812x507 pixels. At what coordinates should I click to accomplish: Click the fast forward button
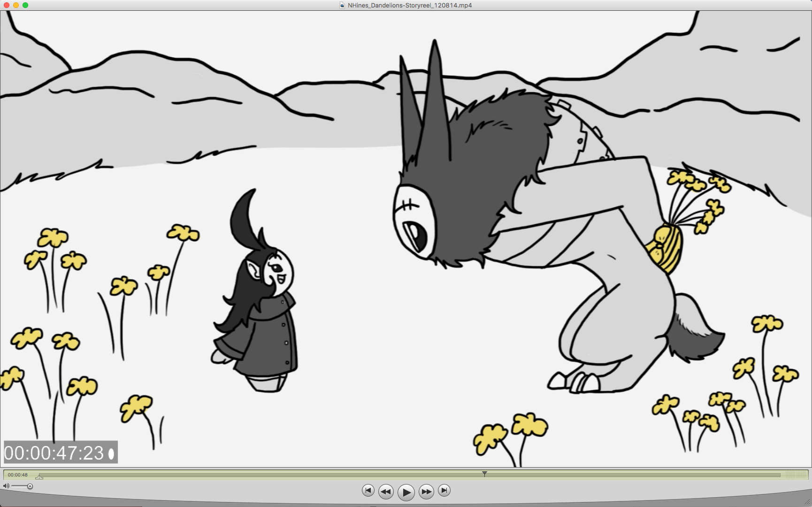[426, 492]
